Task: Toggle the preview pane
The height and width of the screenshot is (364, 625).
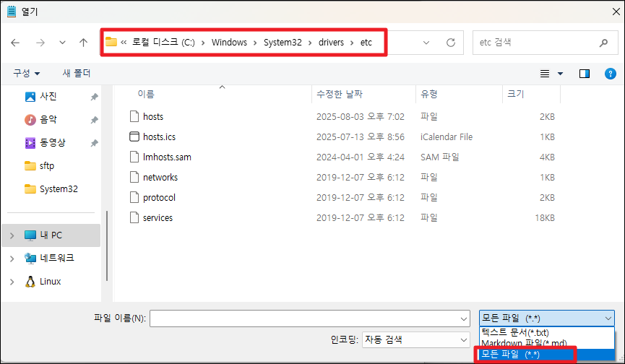Action: coord(585,74)
